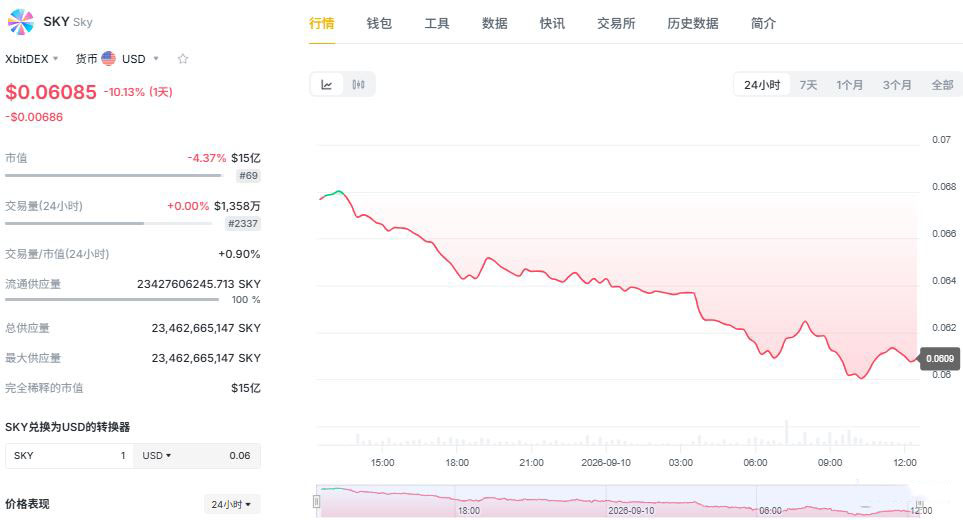The width and height of the screenshot is (963, 520).
Task: Select the 3个月 chart range
Action: (897, 85)
